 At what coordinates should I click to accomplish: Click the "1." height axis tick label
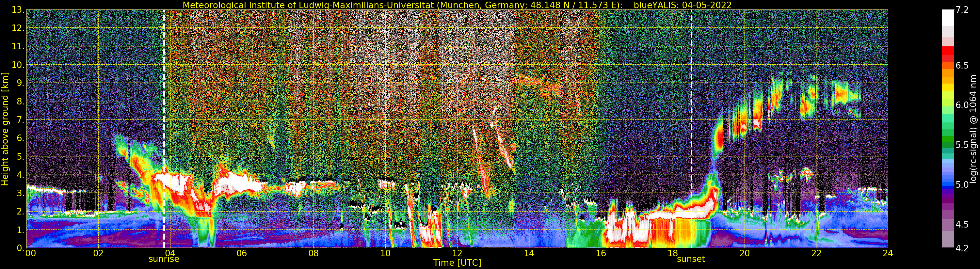tap(20, 229)
